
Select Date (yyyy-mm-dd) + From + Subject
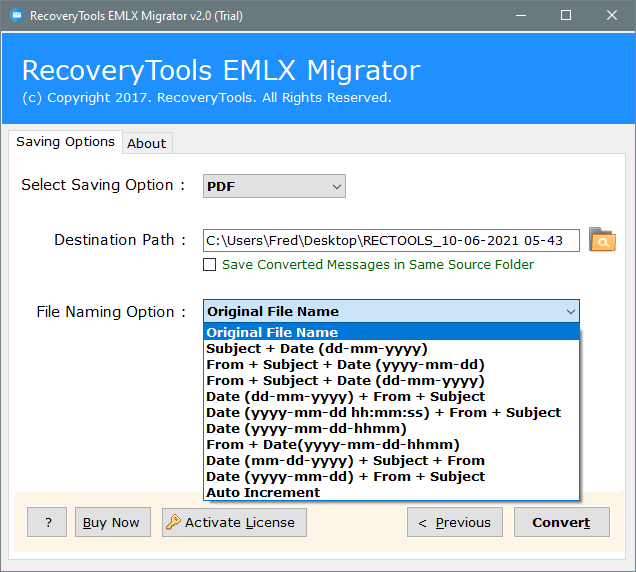tap(391, 477)
